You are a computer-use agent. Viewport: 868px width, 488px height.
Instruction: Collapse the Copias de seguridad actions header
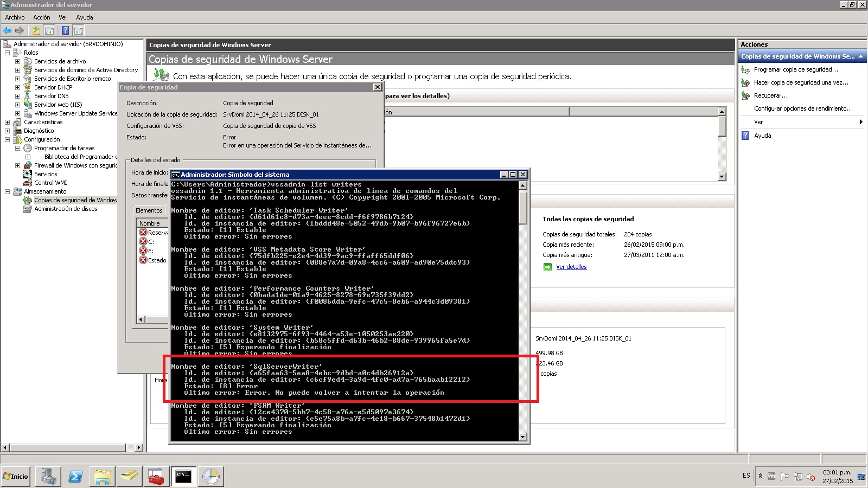pos(860,56)
